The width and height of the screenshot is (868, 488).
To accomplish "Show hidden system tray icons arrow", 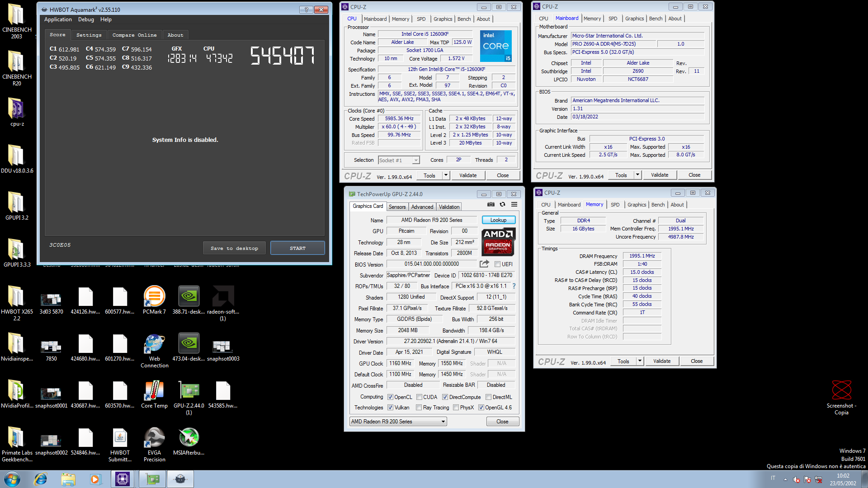I will tap(785, 479).
